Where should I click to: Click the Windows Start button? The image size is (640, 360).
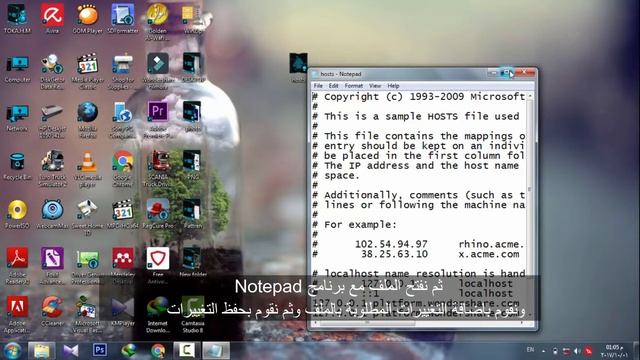(12, 351)
